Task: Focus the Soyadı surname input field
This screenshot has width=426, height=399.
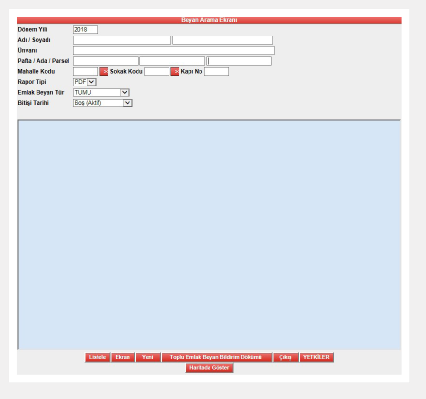Action: [222, 40]
